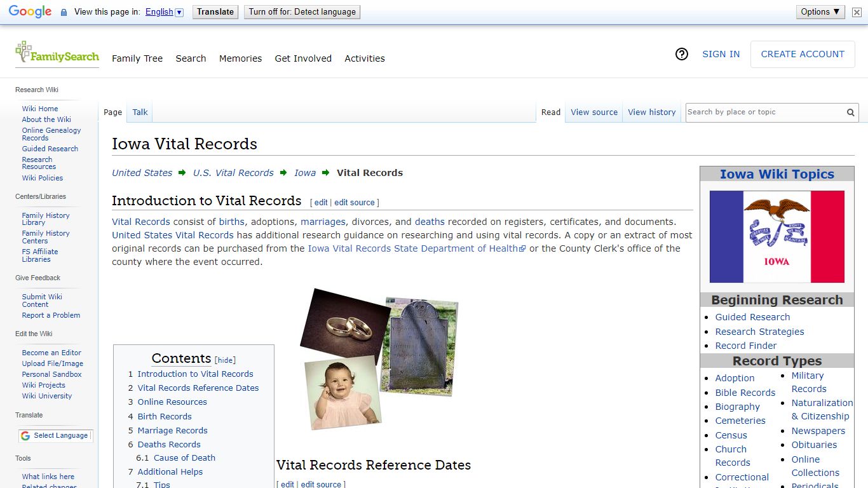This screenshot has height=488, width=868.
Task: Switch to the Talk tab
Action: pos(140,112)
